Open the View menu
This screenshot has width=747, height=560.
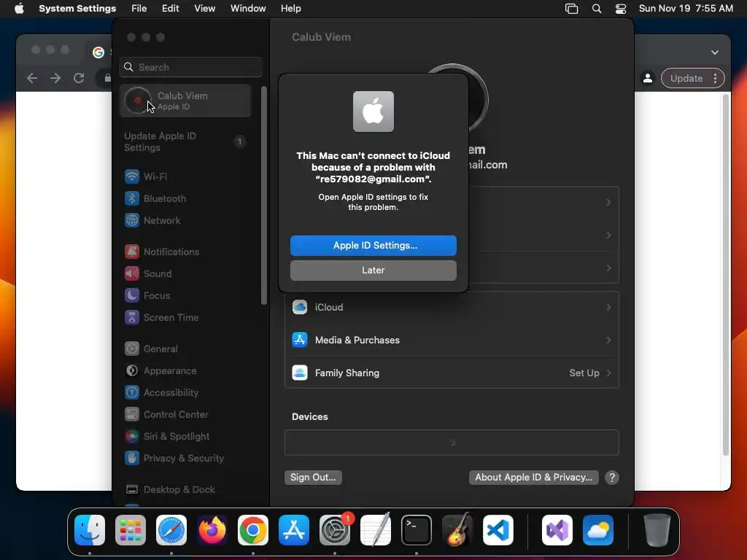(x=204, y=9)
